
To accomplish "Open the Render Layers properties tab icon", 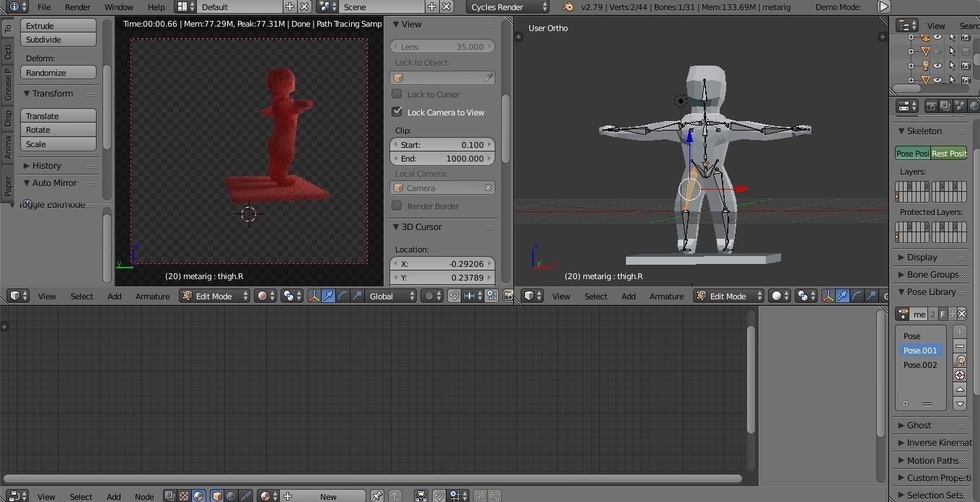I will click(945, 106).
